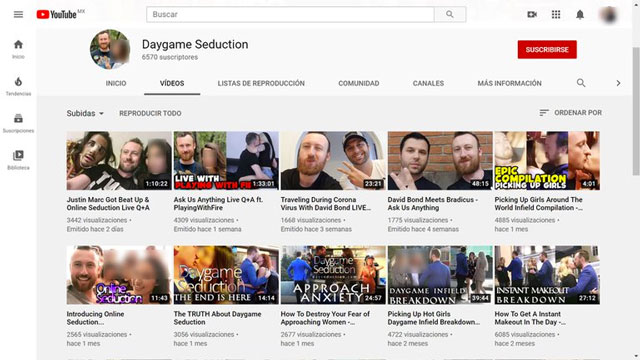Open Suscripciones in the sidebar

point(18,123)
